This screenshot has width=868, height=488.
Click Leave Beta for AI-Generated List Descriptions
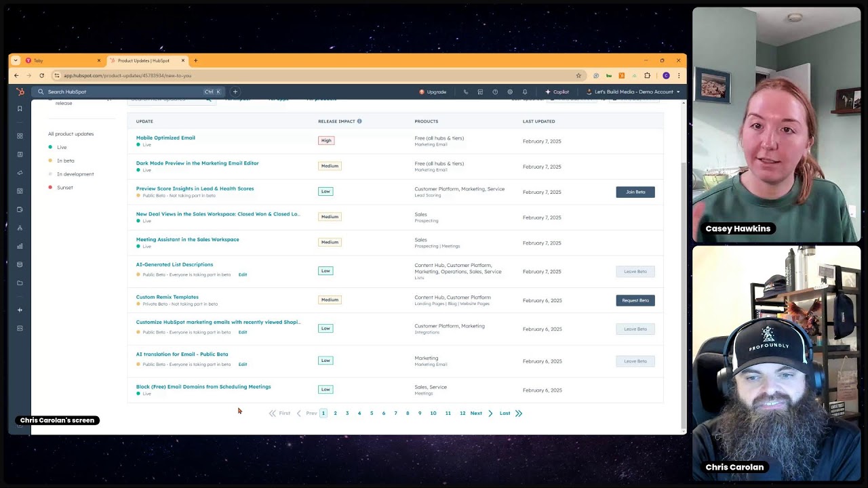pyautogui.click(x=635, y=271)
